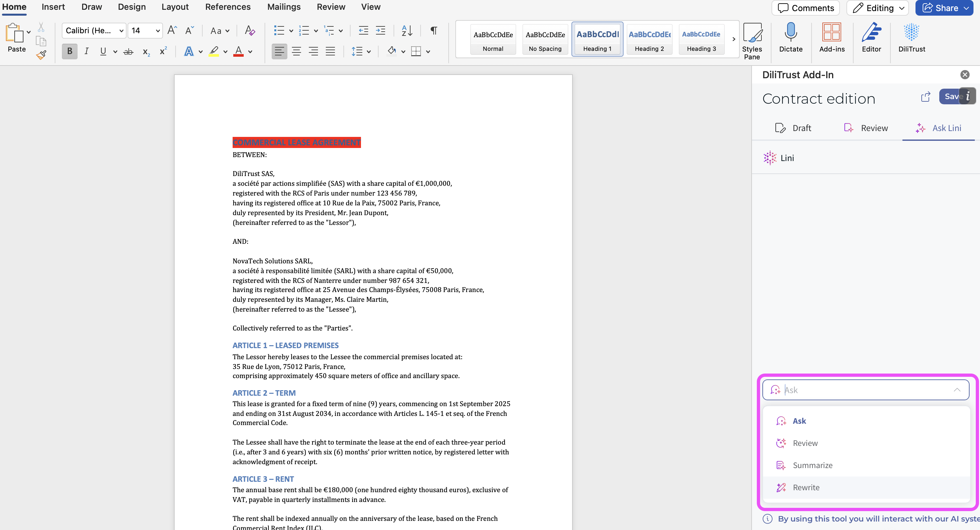Click the Format Painter brush icon

(x=41, y=55)
